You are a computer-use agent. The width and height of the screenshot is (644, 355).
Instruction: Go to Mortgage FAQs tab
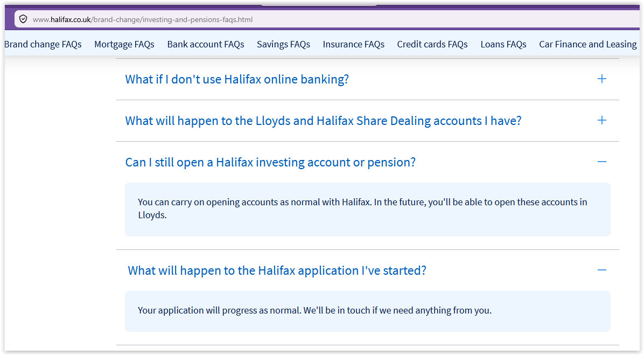coord(124,44)
